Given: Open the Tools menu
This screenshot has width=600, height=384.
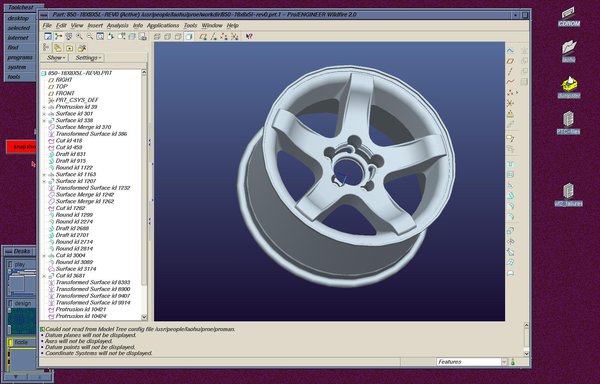Looking at the screenshot, I should (x=190, y=26).
